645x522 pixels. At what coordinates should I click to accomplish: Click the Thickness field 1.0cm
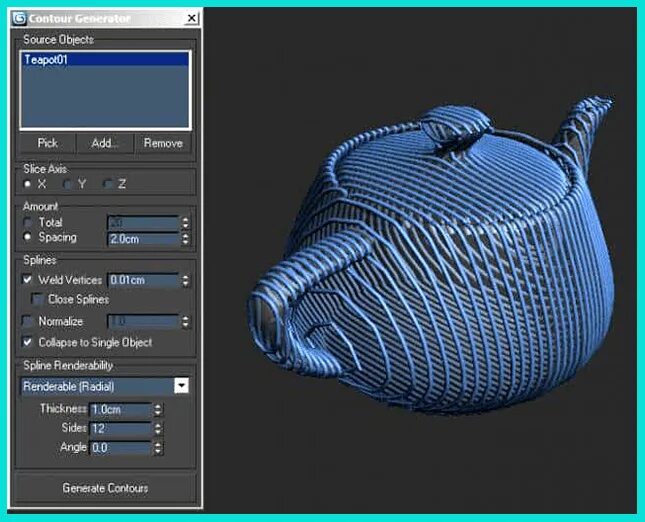(x=121, y=410)
